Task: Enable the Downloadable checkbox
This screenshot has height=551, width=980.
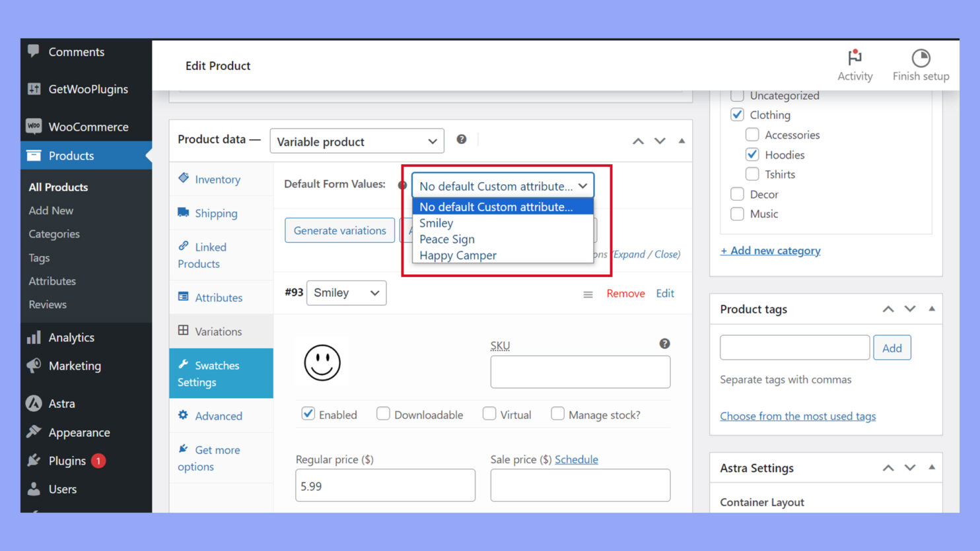Action: [383, 413]
